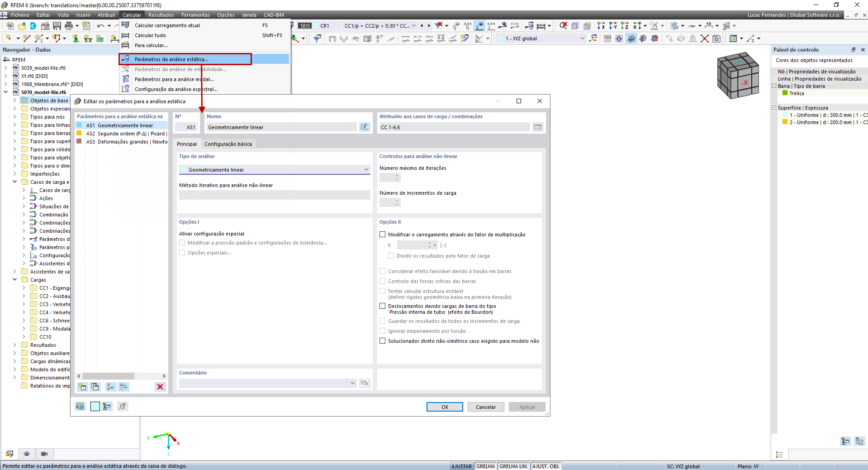Screen dimensions: 868x470
Task: Collapse the Casos de carga tree node
Action: point(14,182)
